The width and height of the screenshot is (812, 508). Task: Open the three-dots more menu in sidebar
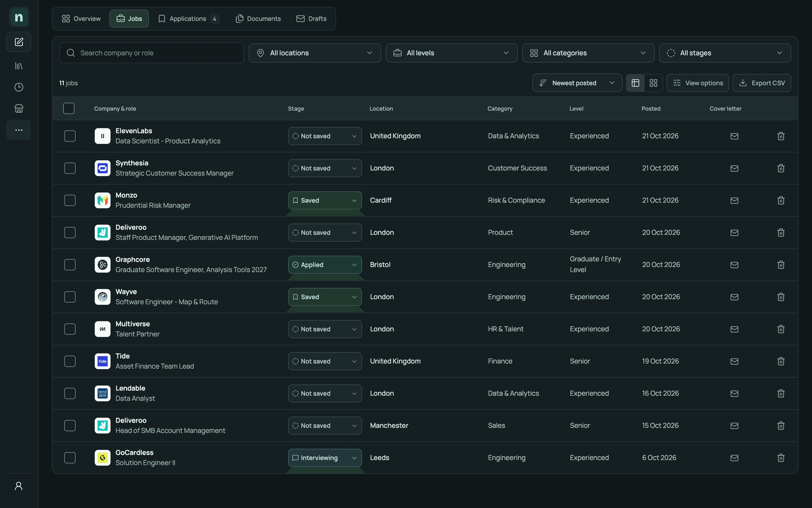[19, 130]
